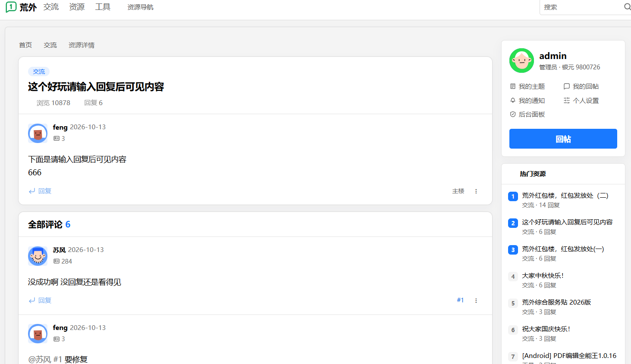Open admin's avatar in sidebar
631x364 pixels.
[x=521, y=60]
